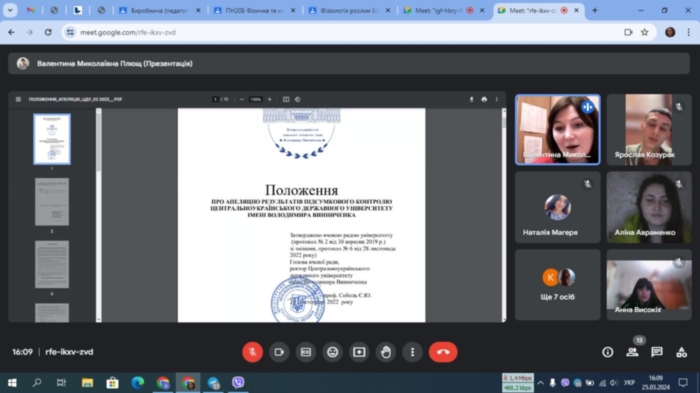Toggle the camera button
Image resolution: width=700 pixels, height=393 pixels.
pos(279,352)
